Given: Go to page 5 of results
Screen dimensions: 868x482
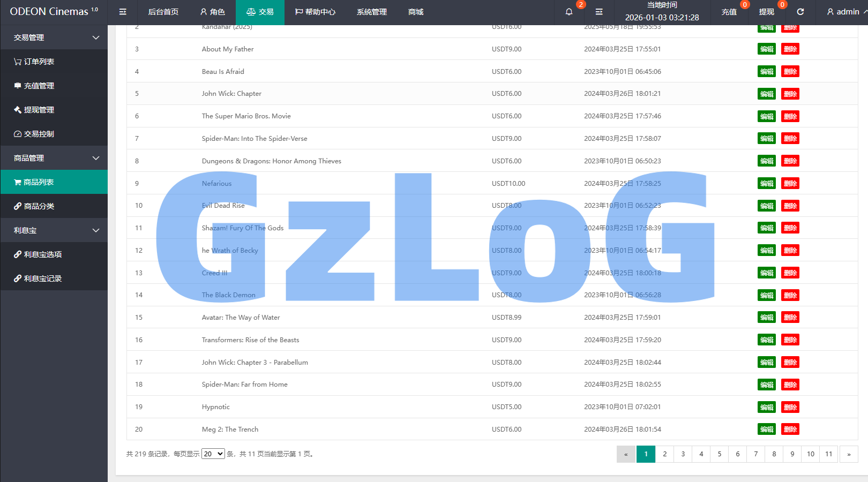Looking at the screenshot, I should point(719,454).
